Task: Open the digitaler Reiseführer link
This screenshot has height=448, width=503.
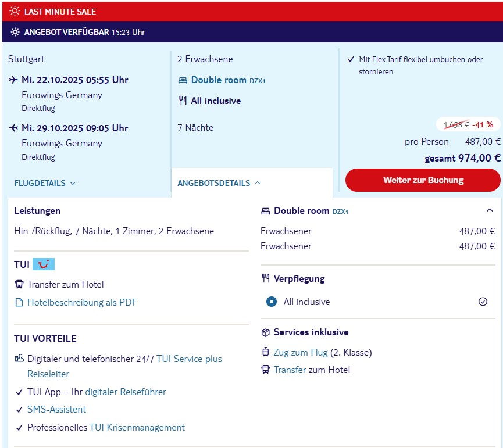Action: 126,392
